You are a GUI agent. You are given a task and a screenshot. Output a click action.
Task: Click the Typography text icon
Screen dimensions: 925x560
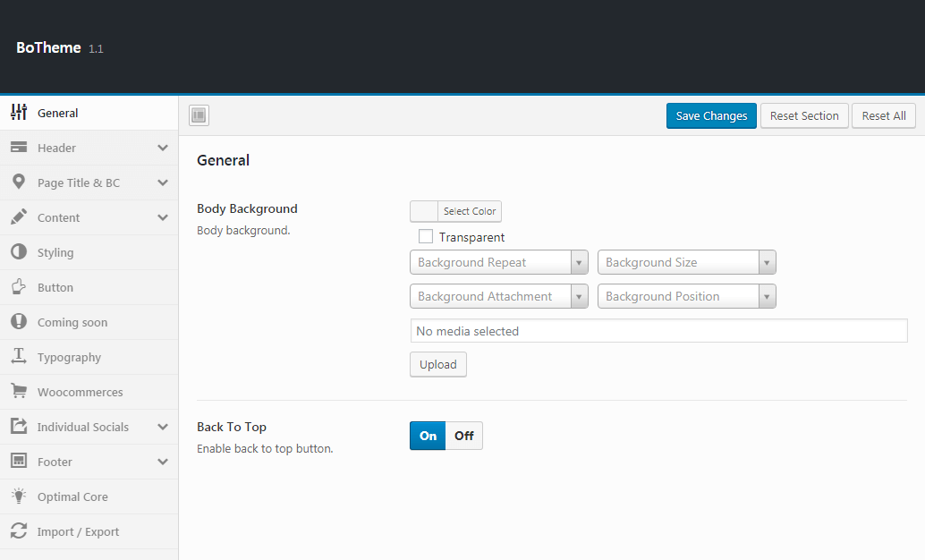coord(19,357)
